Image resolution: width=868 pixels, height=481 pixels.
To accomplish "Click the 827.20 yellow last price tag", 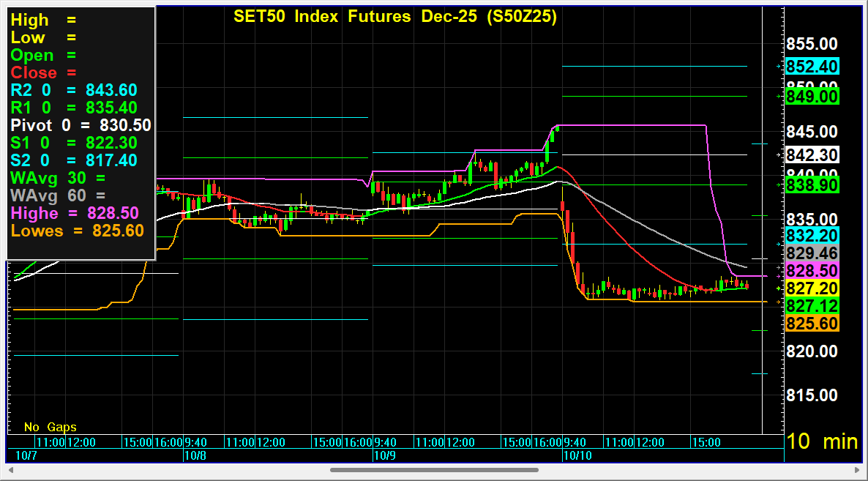I will [x=812, y=288].
